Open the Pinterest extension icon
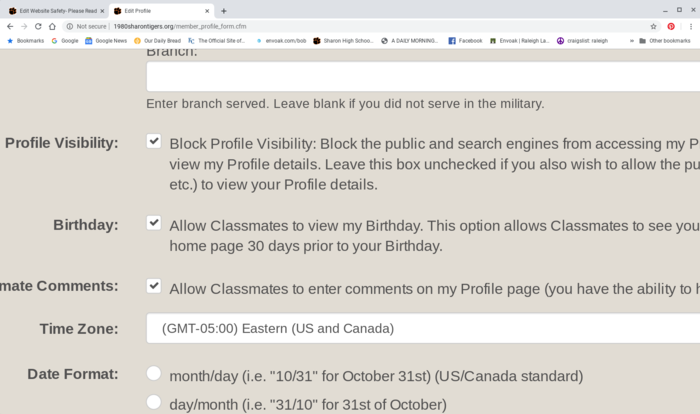This screenshot has width=700, height=414. (671, 26)
